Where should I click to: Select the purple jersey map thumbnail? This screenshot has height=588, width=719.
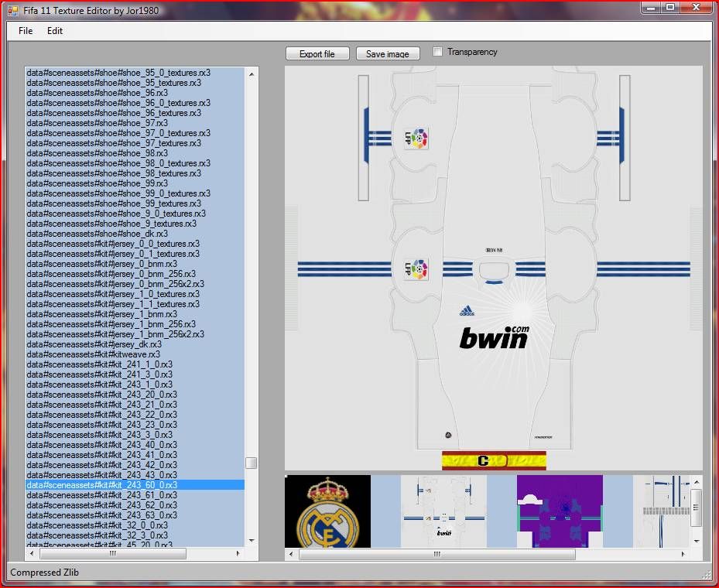(x=560, y=511)
